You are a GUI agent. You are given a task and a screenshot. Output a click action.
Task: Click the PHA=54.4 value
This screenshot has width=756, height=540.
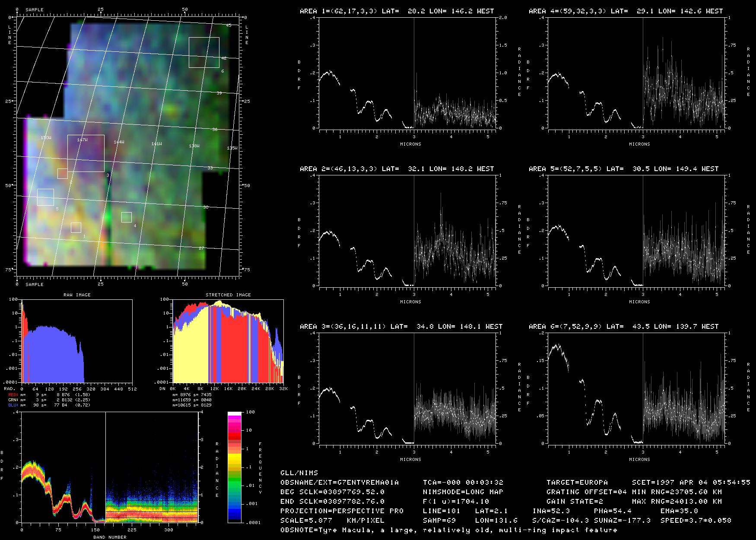point(613,511)
